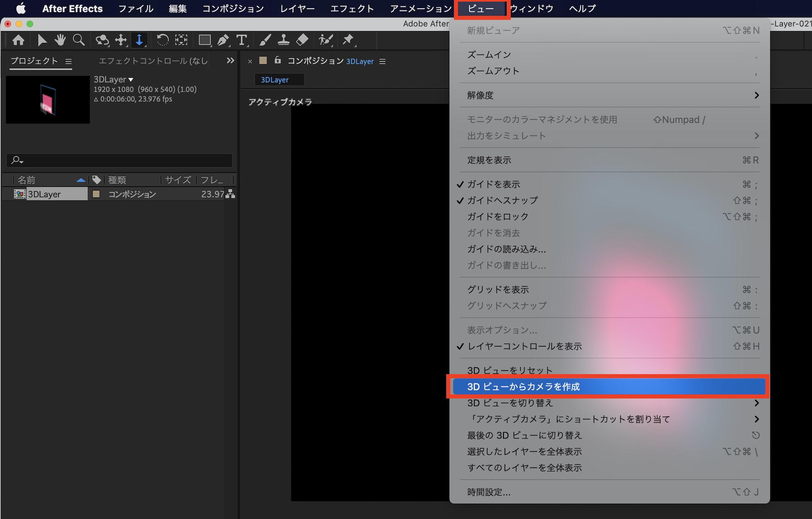Click the composition tan color label swatch

click(x=96, y=194)
